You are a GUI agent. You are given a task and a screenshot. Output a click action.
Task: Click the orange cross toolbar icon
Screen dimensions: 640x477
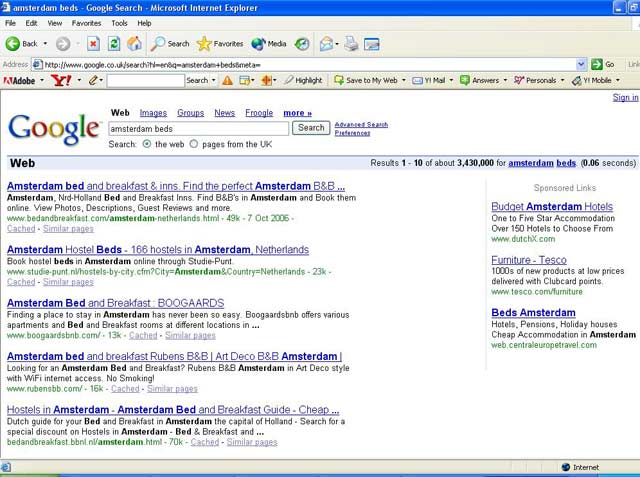pos(266,80)
